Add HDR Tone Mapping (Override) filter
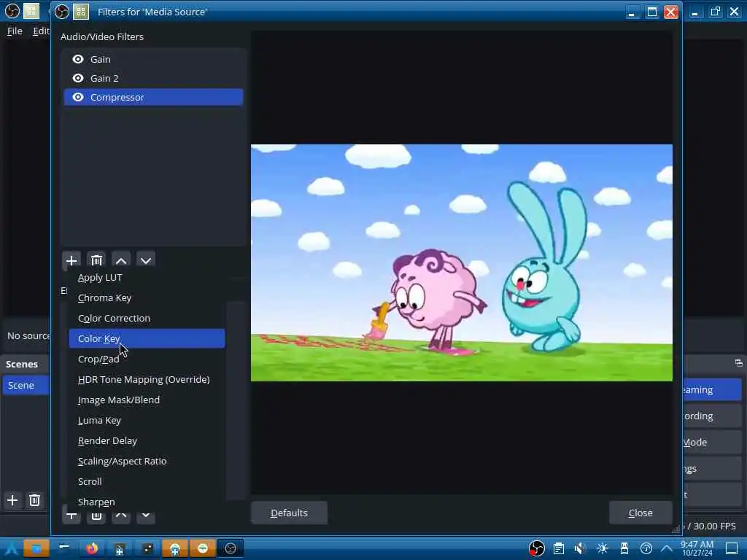Viewport: 747px width, 560px height. coord(147,379)
